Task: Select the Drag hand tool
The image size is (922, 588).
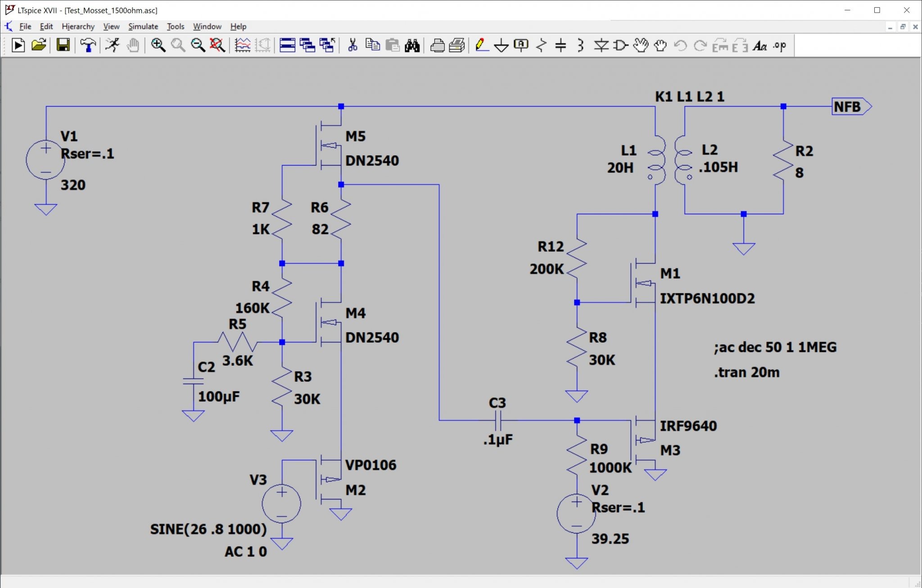Action: pos(660,45)
